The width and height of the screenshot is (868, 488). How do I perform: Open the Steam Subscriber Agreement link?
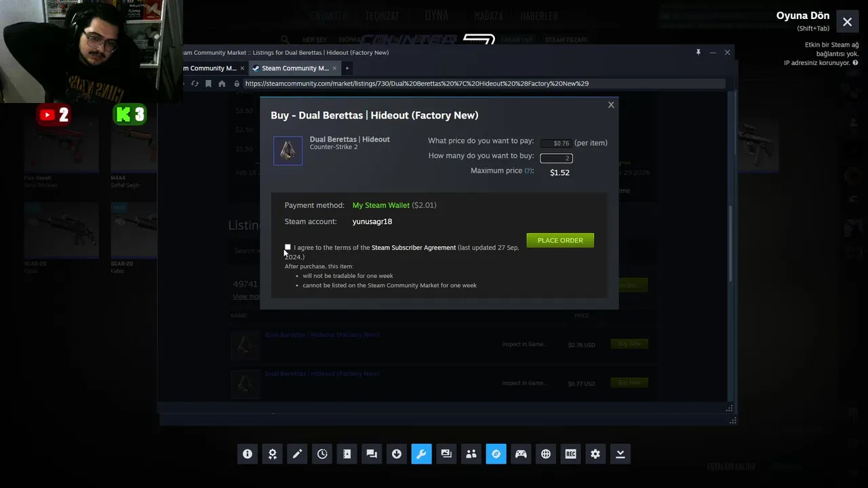coord(414,247)
